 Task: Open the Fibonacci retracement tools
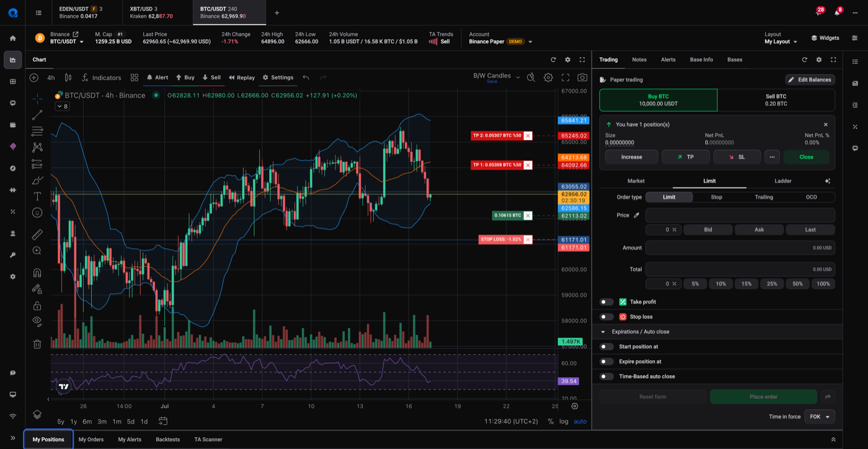pos(37,131)
